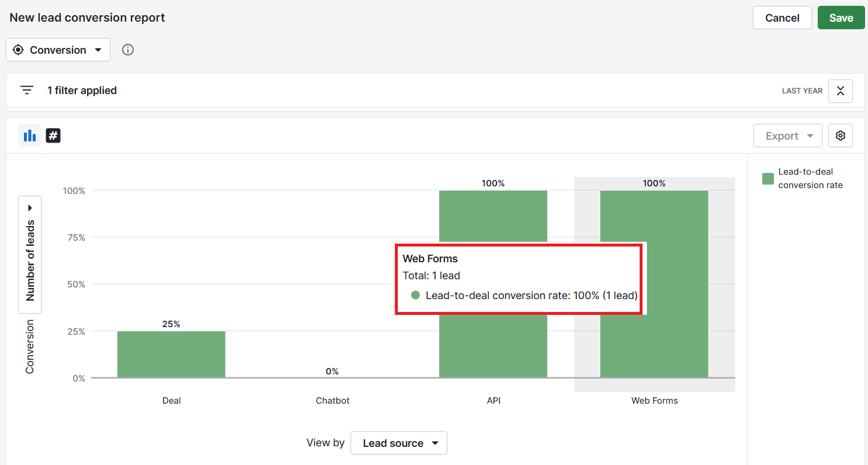This screenshot has width=868, height=465.
Task: Switch to the chart view icon
Action: 30,136
